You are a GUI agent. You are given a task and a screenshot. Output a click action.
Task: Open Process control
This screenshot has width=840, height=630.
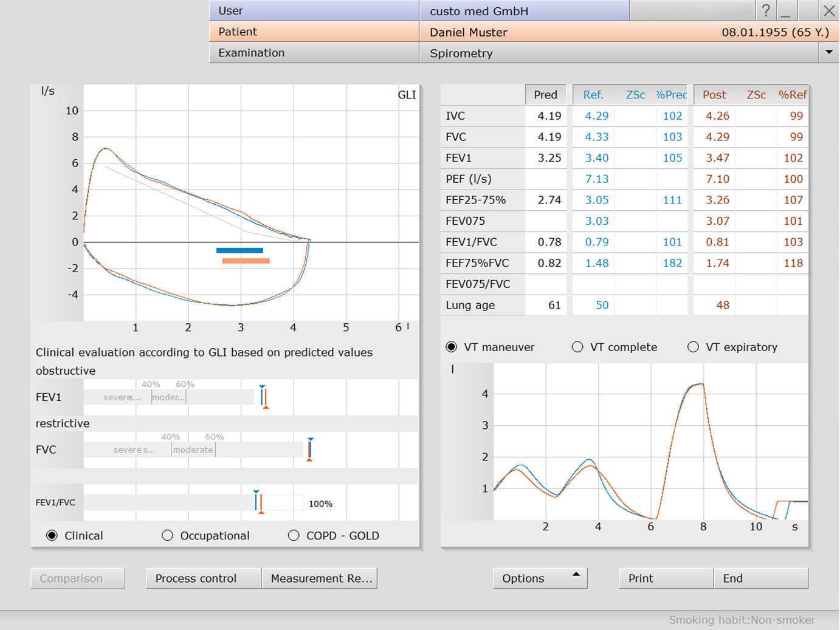coord(202,578)
